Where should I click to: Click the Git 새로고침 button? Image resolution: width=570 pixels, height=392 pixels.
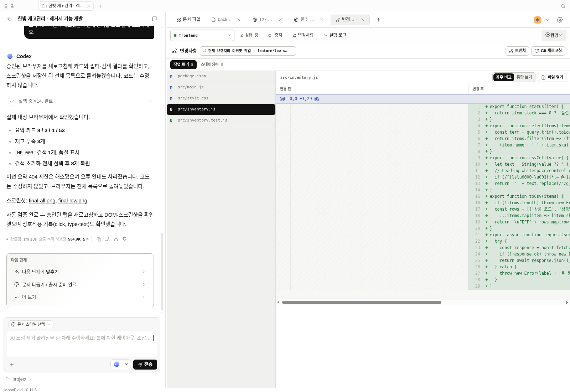[548, 51]
